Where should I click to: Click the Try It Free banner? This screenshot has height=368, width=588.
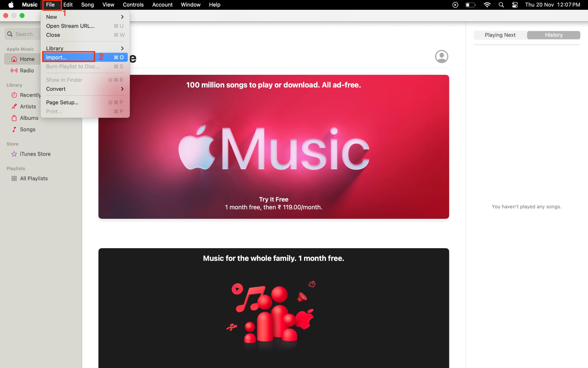(x=273, y=199)
